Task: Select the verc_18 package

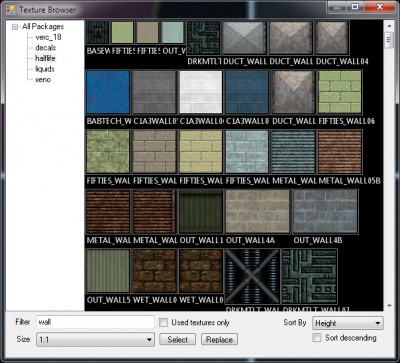Action: point(48,37)
